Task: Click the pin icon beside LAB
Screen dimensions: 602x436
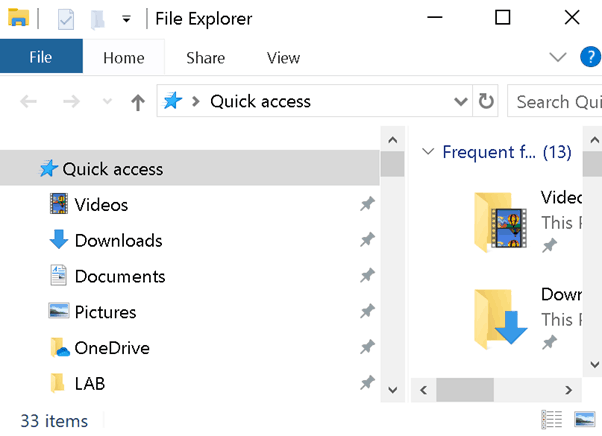Action: pyautogui.click(x=367, y=382)
